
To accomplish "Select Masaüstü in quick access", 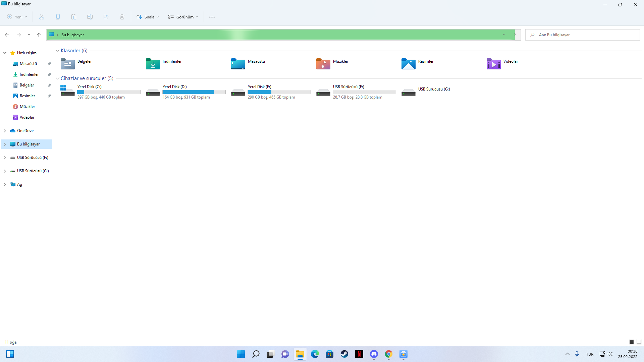I will click(29, 64).
